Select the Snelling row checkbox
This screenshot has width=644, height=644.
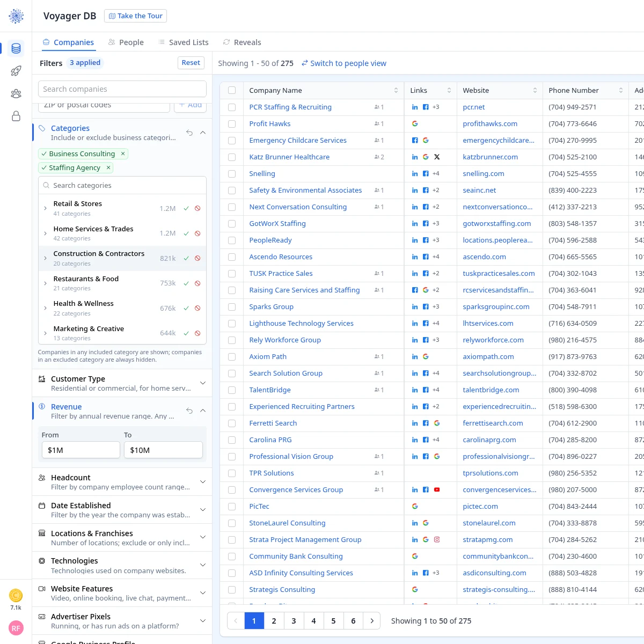pos(232,174)
